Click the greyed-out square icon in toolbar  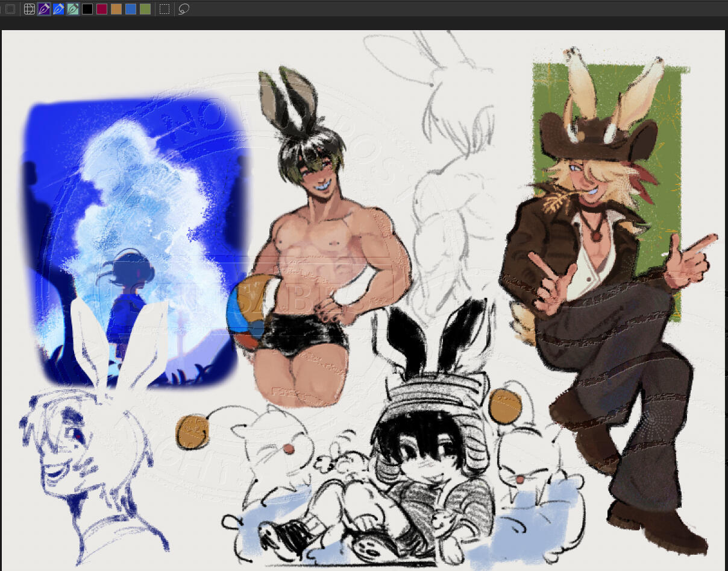[x=10, y=9]
